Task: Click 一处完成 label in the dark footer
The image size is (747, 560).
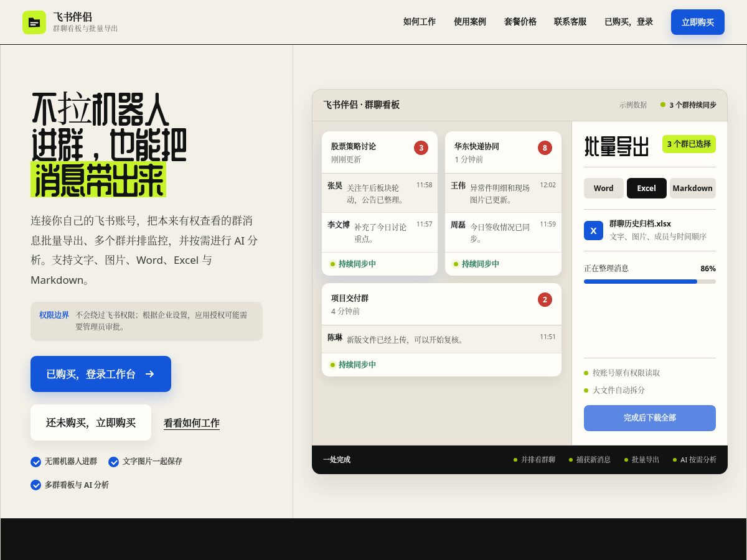Action: click(337, 460)
